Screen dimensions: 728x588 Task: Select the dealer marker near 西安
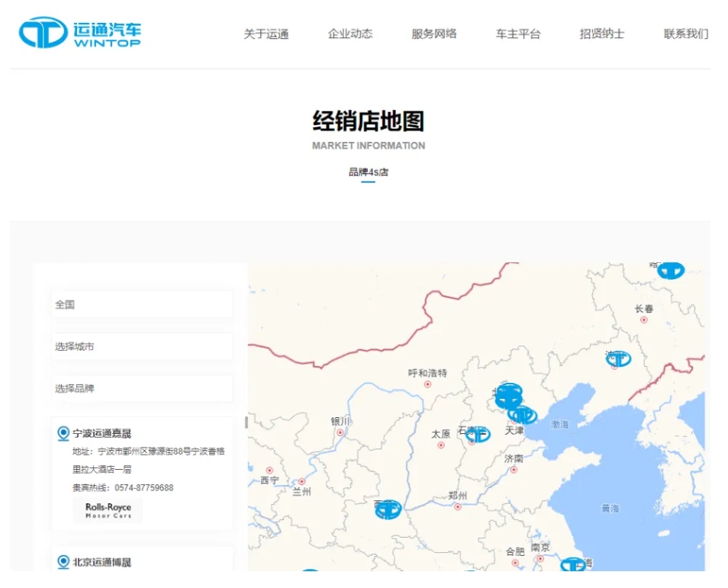387,509
